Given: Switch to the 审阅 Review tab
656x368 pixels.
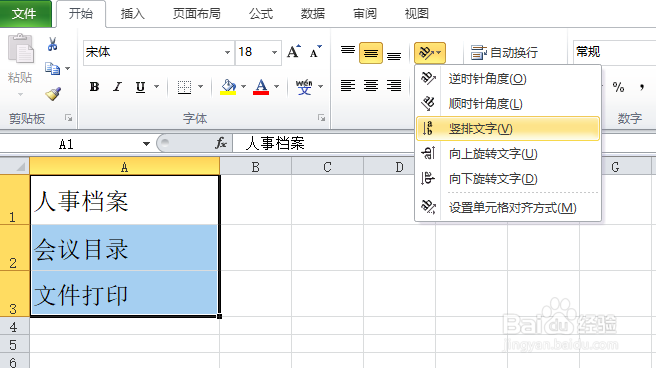Looking at the screenshot, I should 365,14.
